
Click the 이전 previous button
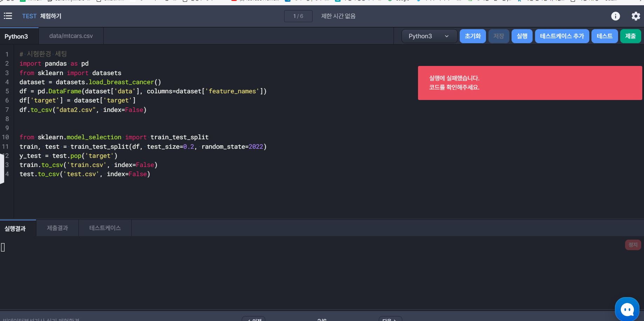253,319
